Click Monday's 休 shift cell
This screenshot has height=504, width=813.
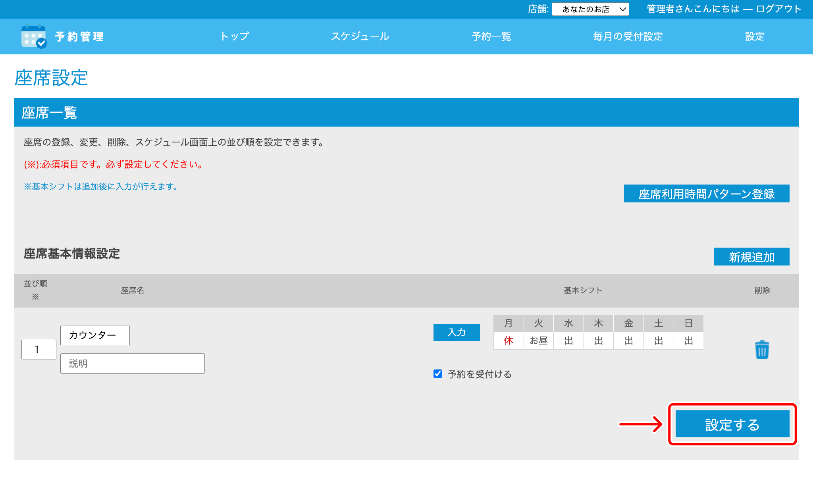[x=509, y=341]
